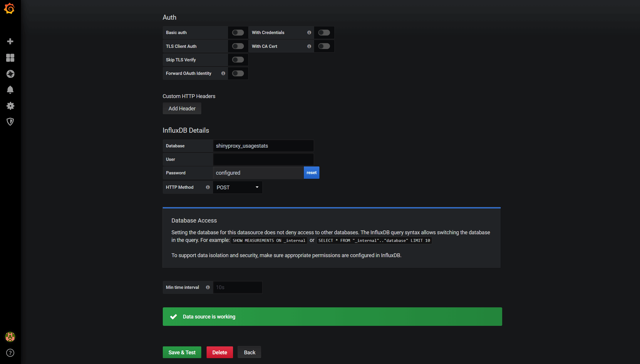Click the Grafana logo icon
The width and height of the screenshot is (640, 364).
tap(10, 9)
